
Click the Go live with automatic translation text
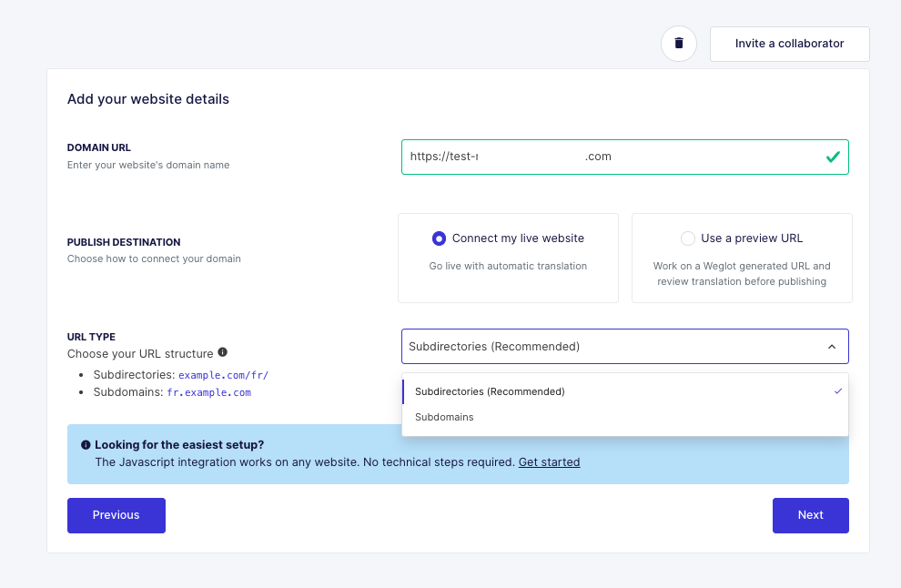pos(508,266)
